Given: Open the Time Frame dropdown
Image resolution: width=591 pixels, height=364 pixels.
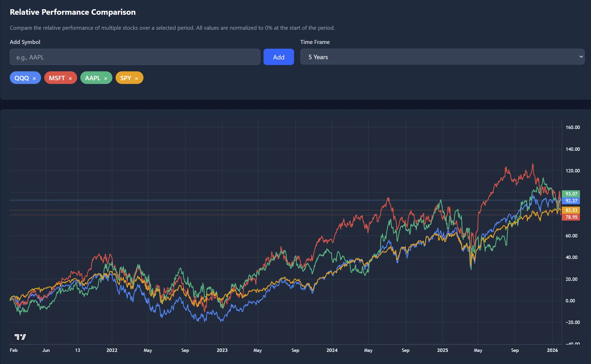Looking at the screenshot, I should (x=442, y=57).
